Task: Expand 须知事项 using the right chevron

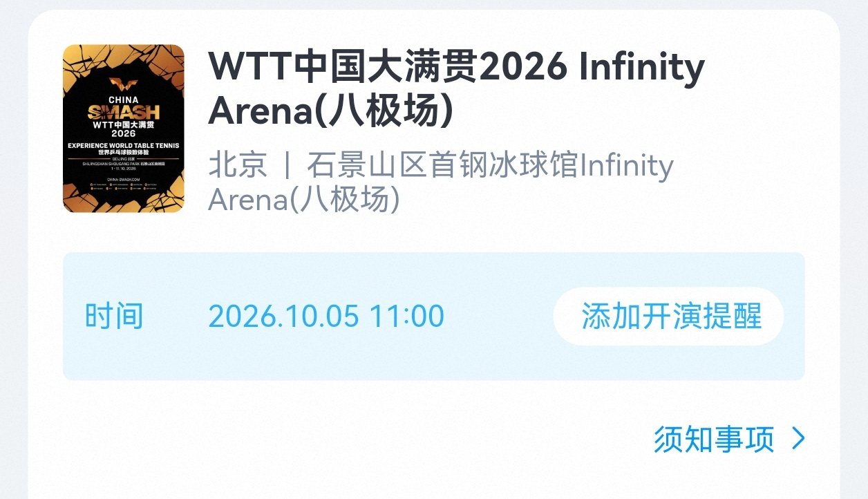Action: [798, 439]
